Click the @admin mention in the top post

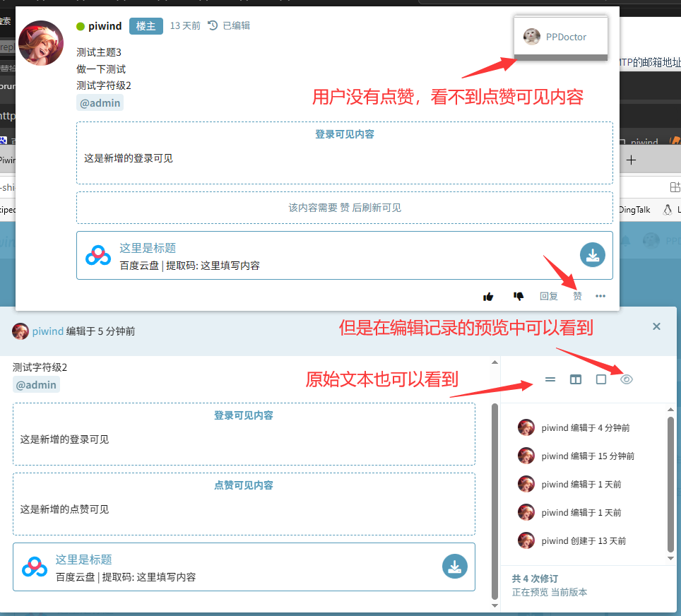[100, 103]
